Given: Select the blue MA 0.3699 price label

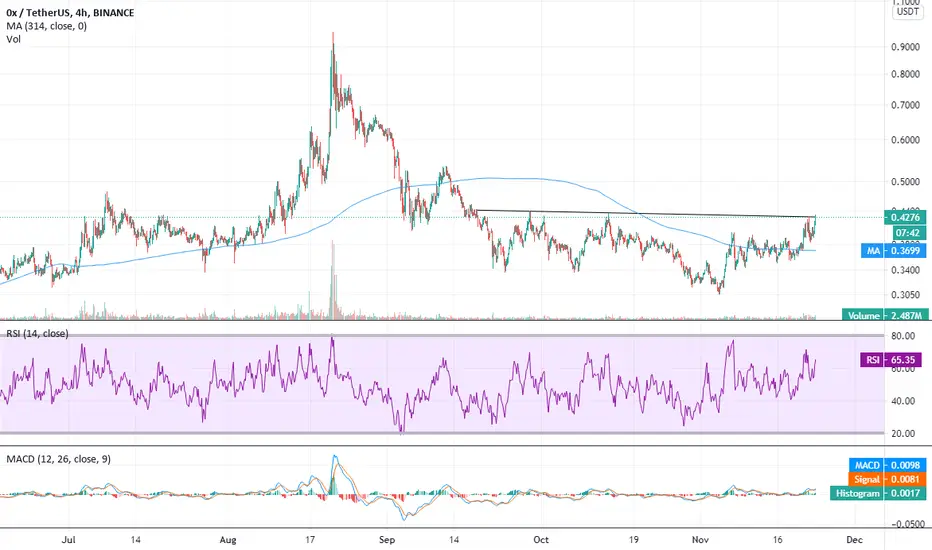Looking at the screenshot, I should click(893, 251).
